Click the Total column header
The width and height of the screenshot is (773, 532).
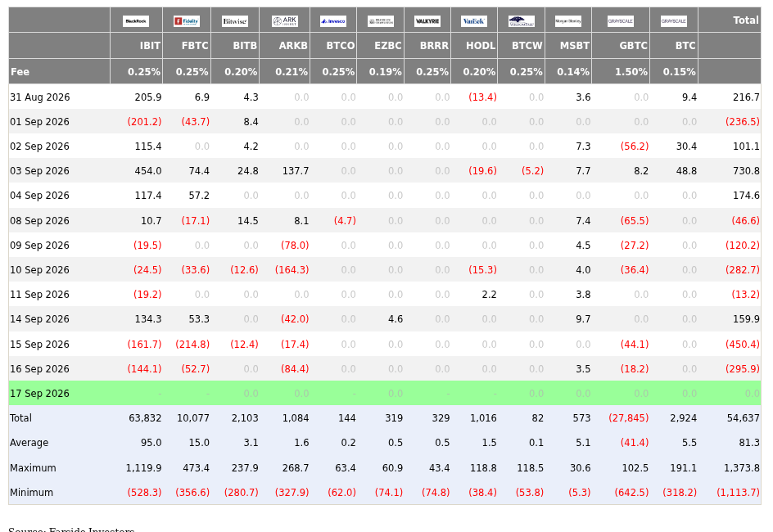tap(730, 20)
